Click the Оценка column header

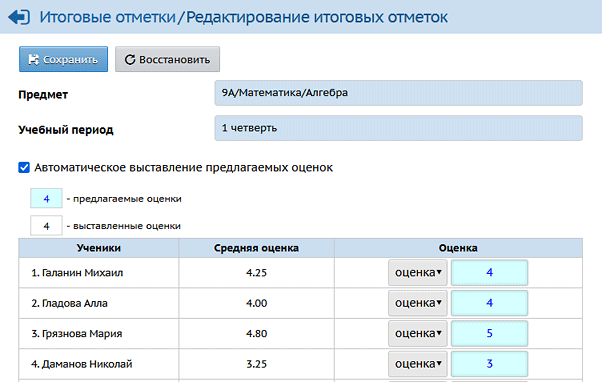pyautogui.click(x=458, y=248)
